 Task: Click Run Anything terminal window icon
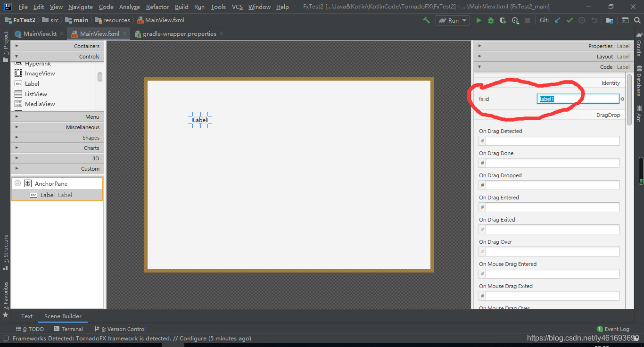click(x=625, y=20)
